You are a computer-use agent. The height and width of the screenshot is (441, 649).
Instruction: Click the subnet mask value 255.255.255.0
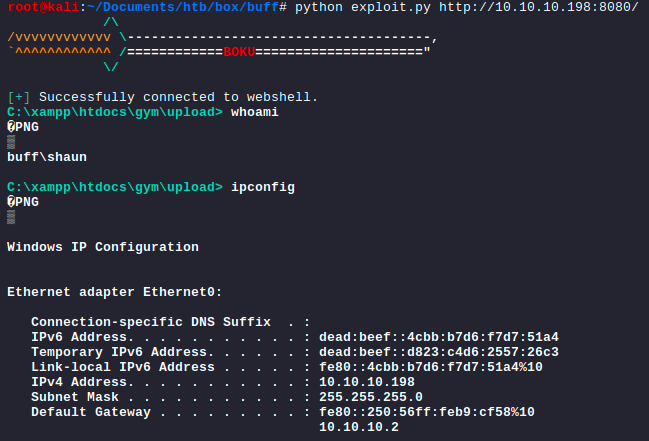pyautogui.click(x=366, y=397)
